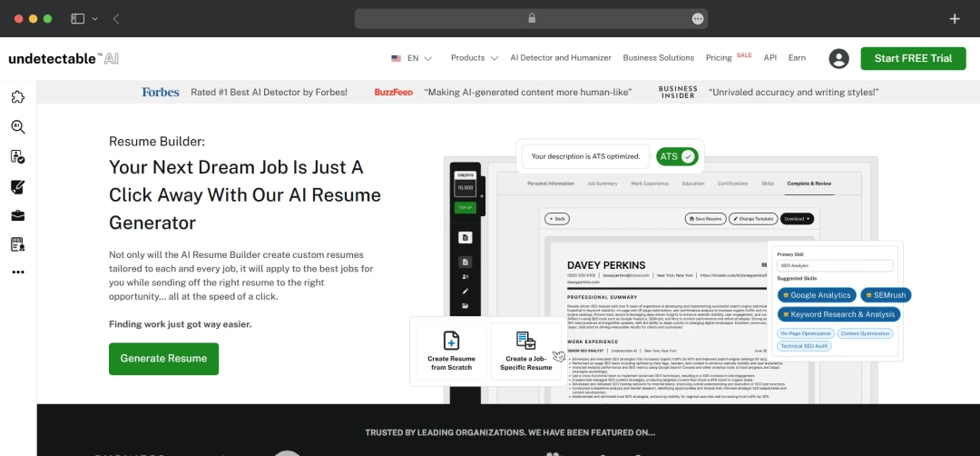Open the EN language dropdown
The height and width of the screenshot is (456, 980).
coord(419,58)
